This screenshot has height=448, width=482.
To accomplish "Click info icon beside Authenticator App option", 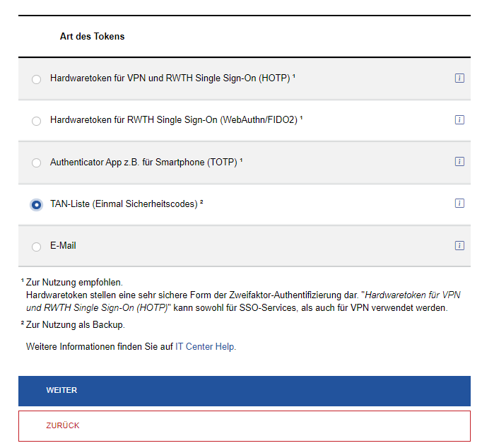I will pos(459,162).
